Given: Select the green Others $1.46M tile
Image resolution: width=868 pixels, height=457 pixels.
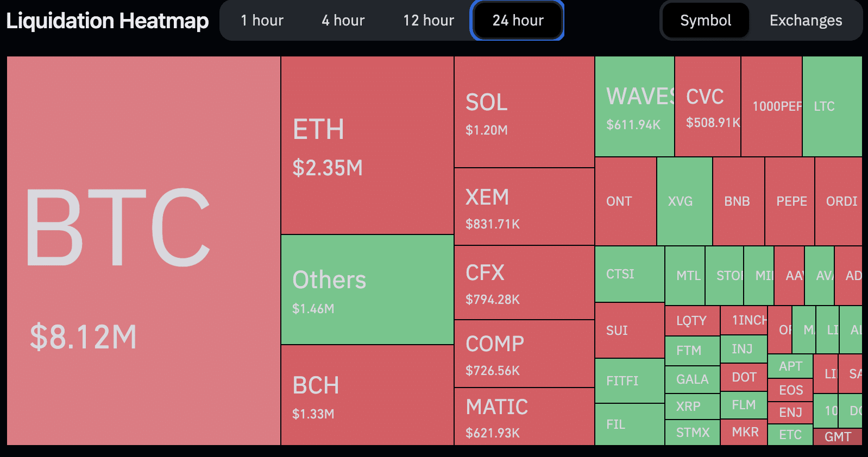Looking at the screenshot, I should [x=367, y=290].
